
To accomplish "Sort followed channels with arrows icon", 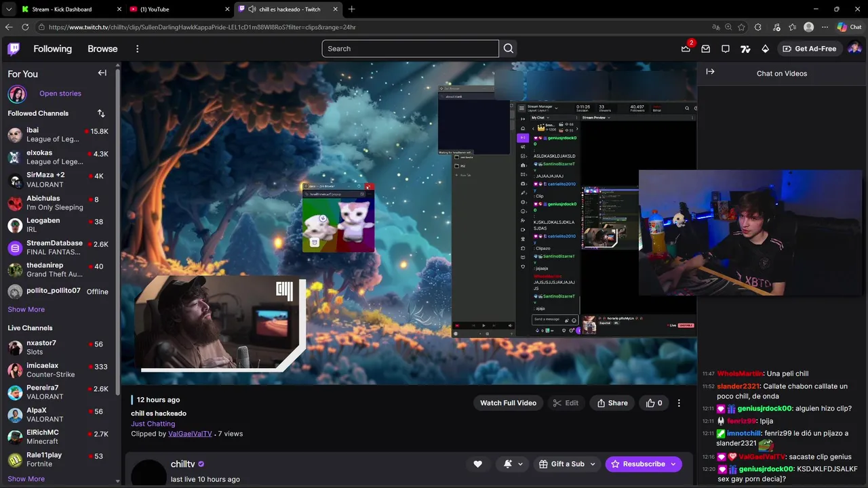I will click(101, 113).
